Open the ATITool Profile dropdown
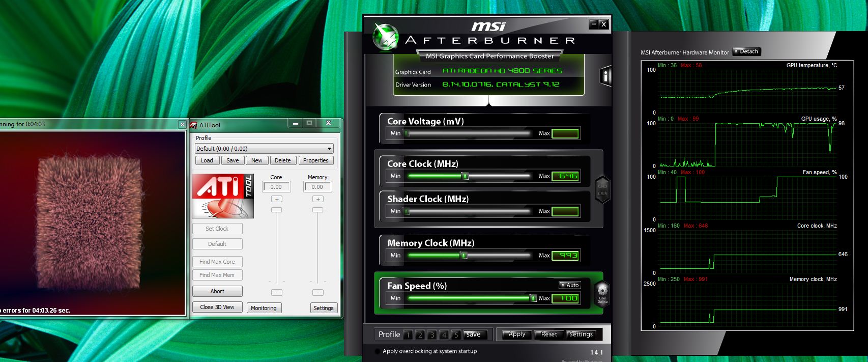The height and width of the screenshot is (362, 868). pyautogui.click(x=264, y=149)
